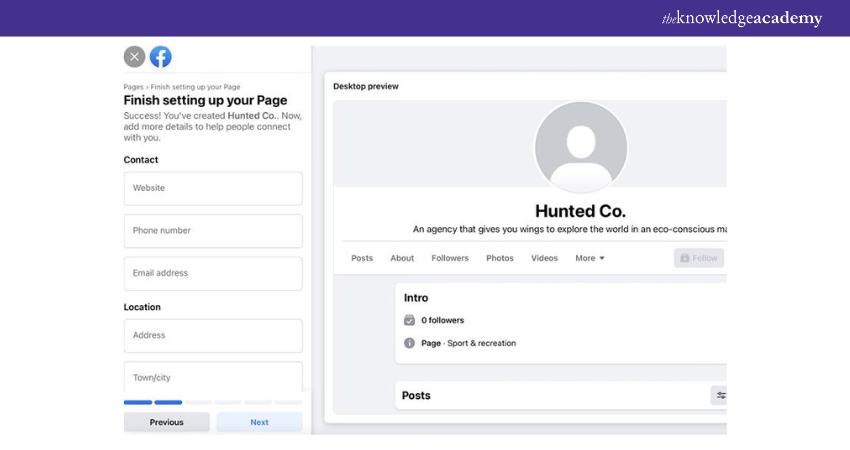
Task: Switch to the About tab
Action: coord(402,258)
